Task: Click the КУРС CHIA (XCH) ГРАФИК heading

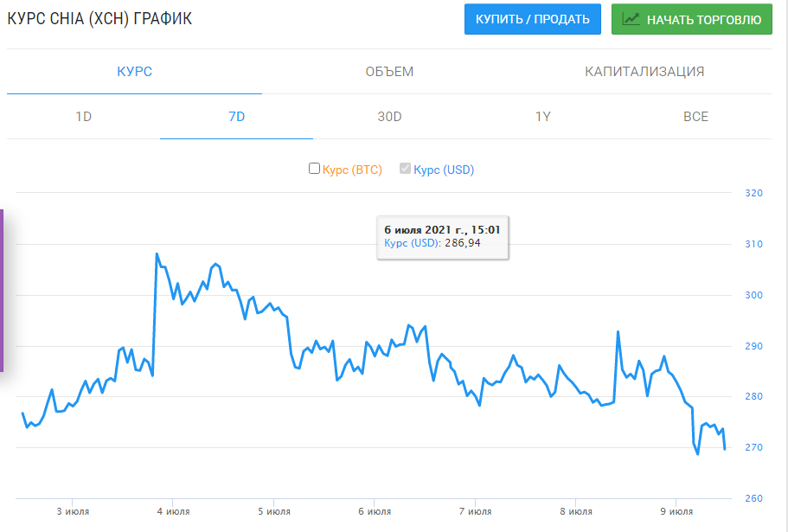Action: (99, 19)
